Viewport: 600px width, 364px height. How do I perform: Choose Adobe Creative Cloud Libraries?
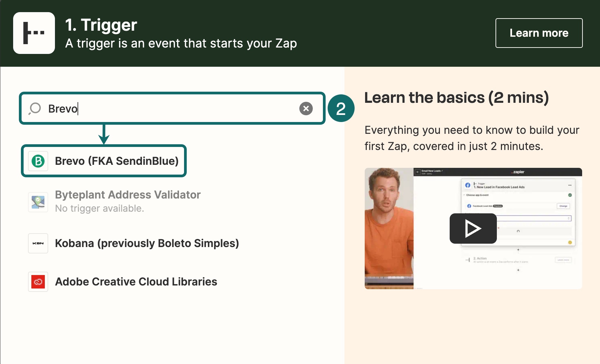point(136,282)
